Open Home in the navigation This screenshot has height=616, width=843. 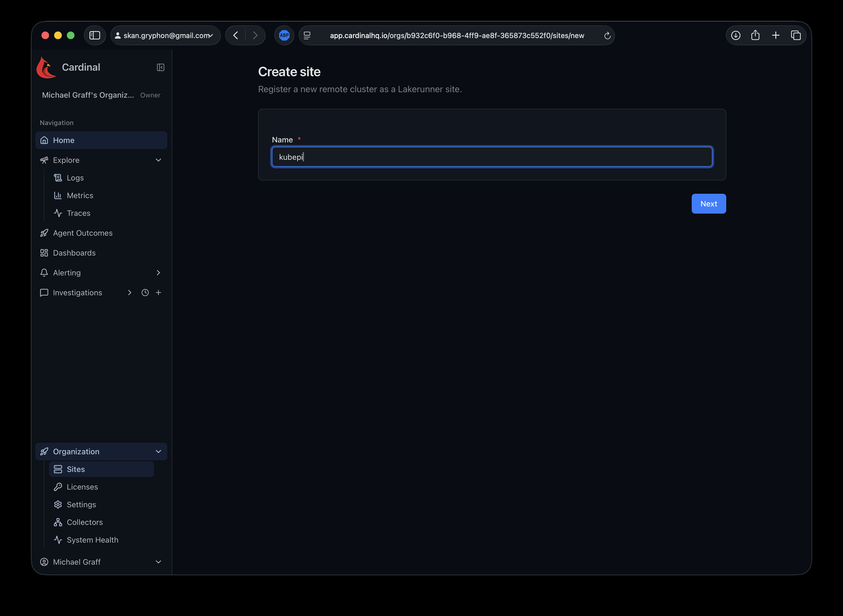(x=101, y=140)
